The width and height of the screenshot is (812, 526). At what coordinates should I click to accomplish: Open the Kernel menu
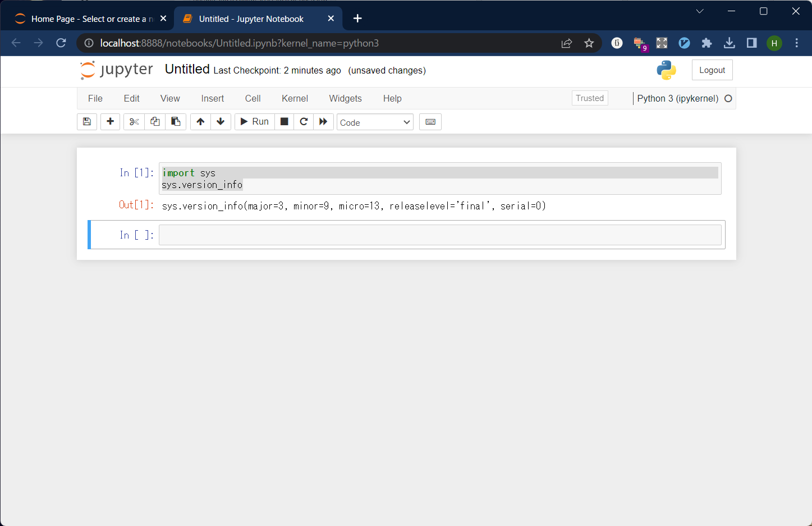coord(295,98)
